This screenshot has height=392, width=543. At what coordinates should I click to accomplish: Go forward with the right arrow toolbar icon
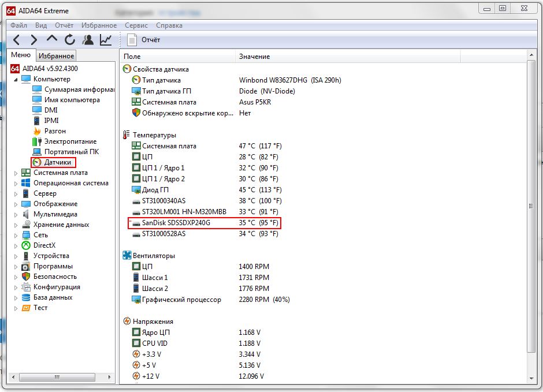(x=34, y=40)
